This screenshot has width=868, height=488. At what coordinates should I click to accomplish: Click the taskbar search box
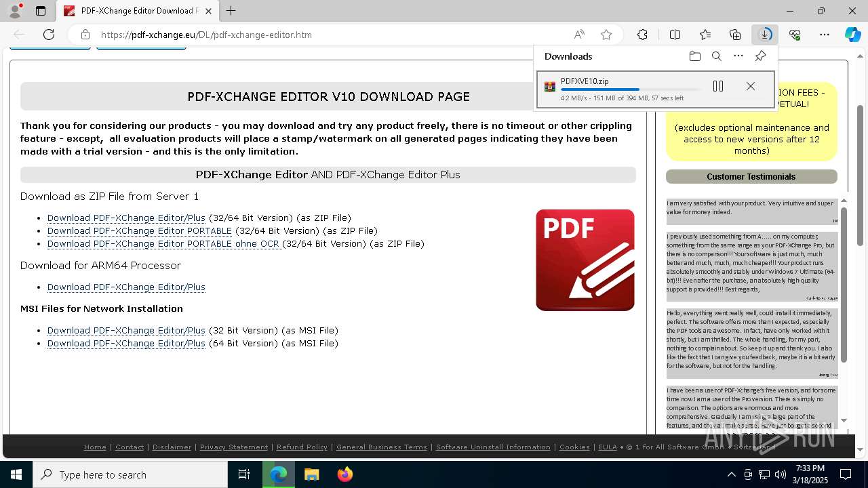(130, 474)
